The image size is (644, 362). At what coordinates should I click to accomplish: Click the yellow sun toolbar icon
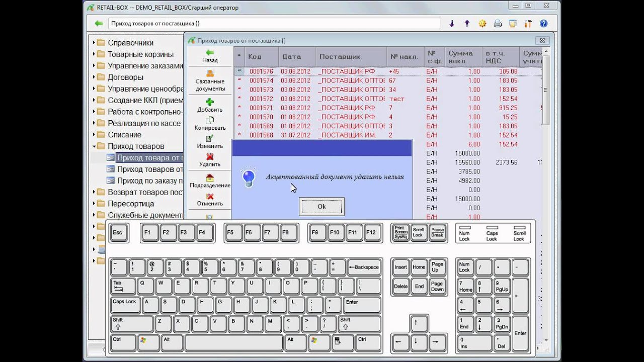[x=482, y=24]
